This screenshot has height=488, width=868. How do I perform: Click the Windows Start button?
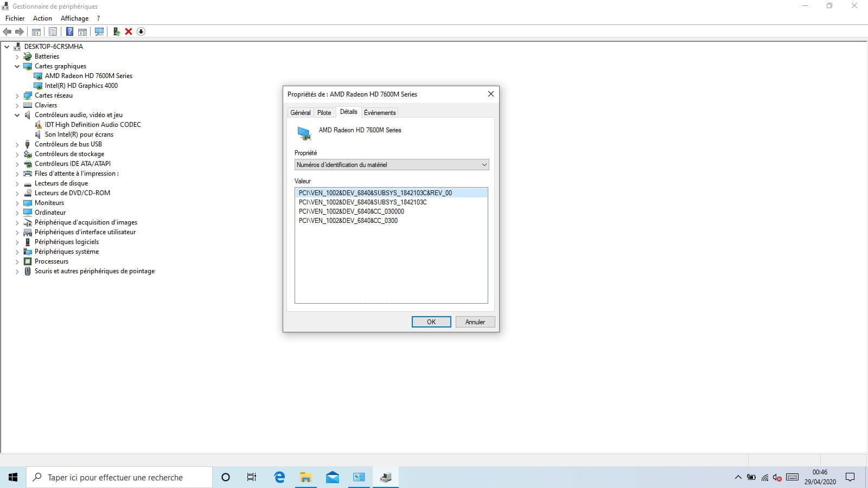pos(13,477)
